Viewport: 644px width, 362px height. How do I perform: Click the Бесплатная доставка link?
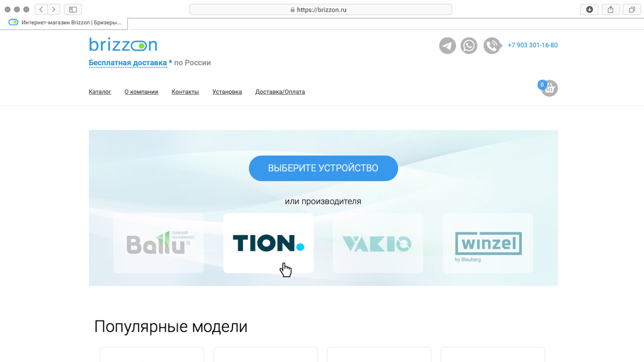(x=128, y=63)
